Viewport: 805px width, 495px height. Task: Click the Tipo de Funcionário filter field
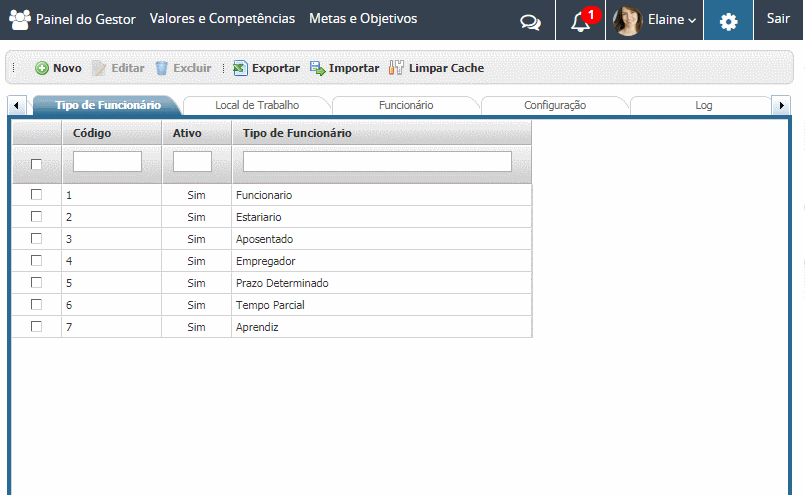377,162
